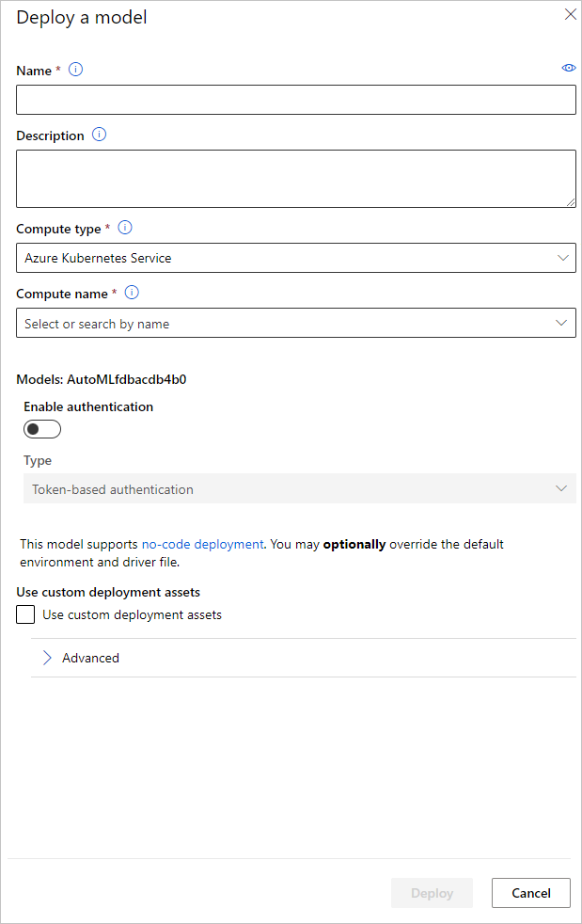The image size is (582, 924).
Task: Click the info icon beside Name
Action: (x=76, y=70)
